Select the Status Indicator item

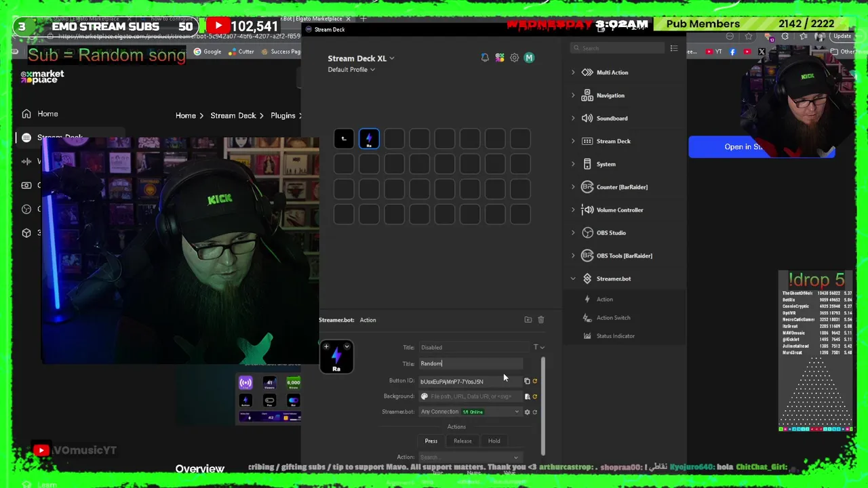click(x=615, y=336)
